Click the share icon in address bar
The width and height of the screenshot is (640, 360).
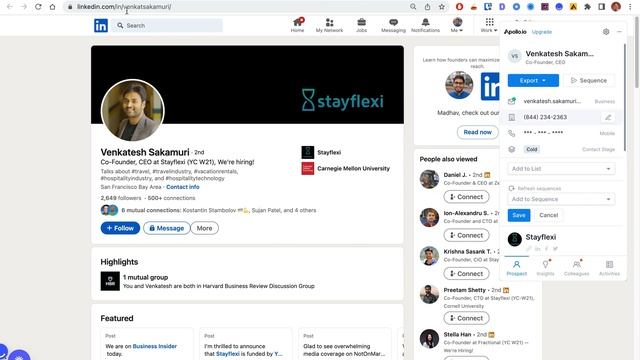pos(427,7)
